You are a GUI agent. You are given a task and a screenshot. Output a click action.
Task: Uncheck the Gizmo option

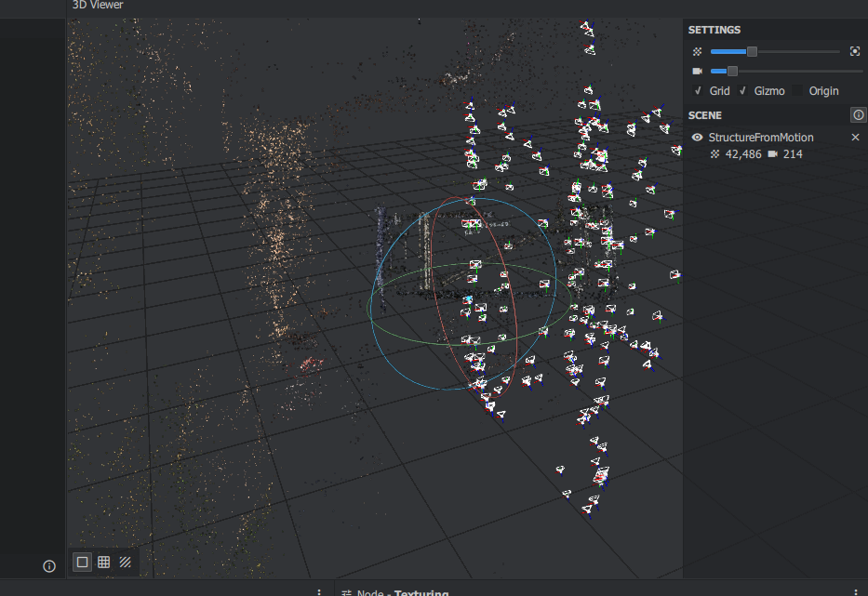741,90
